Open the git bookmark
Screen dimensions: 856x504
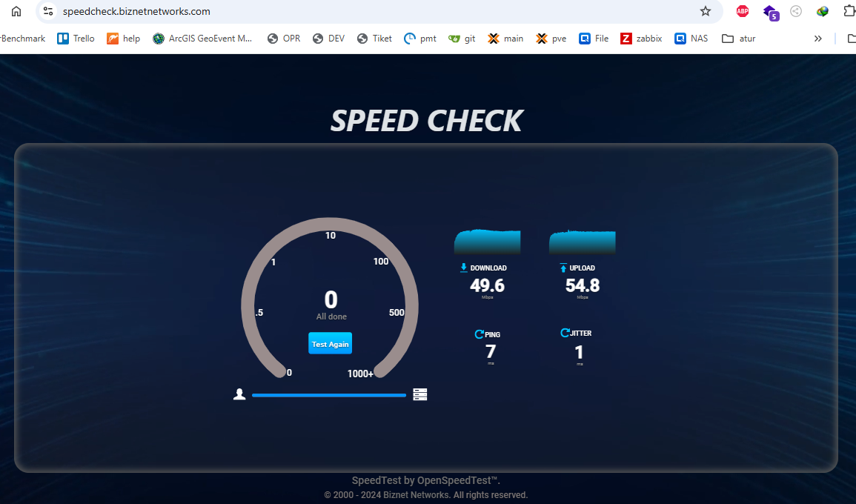462,39
